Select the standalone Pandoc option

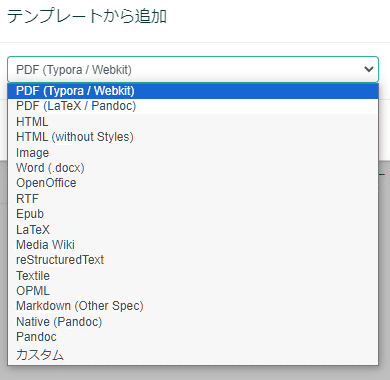click(x=193, y=337)
